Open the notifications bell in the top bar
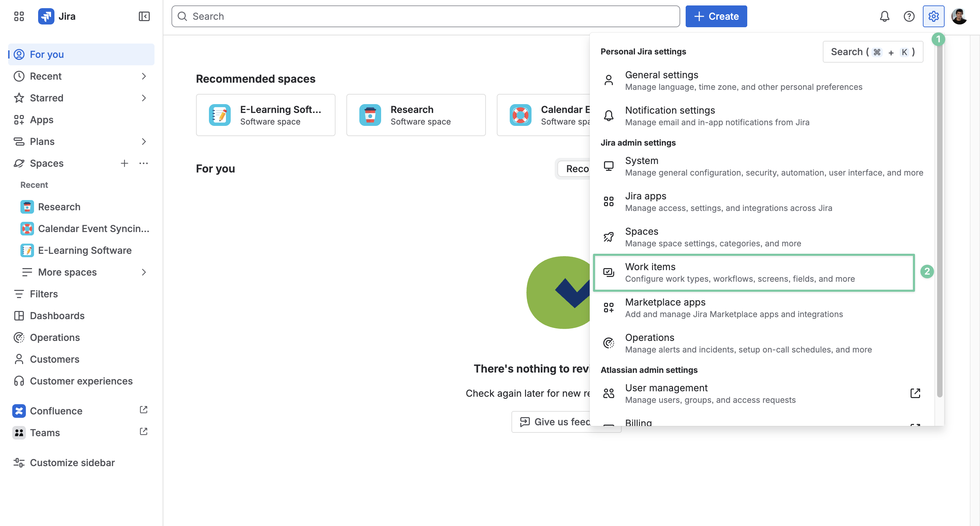 point(884,16)
